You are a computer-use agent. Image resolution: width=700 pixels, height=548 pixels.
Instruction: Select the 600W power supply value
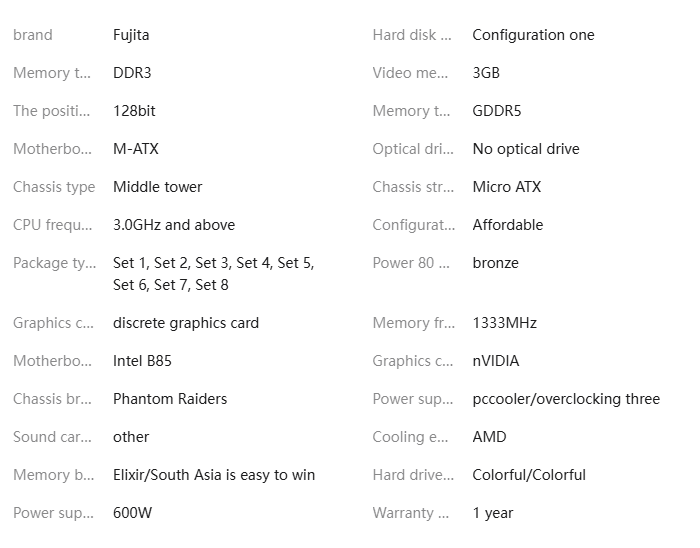(133, 513)
